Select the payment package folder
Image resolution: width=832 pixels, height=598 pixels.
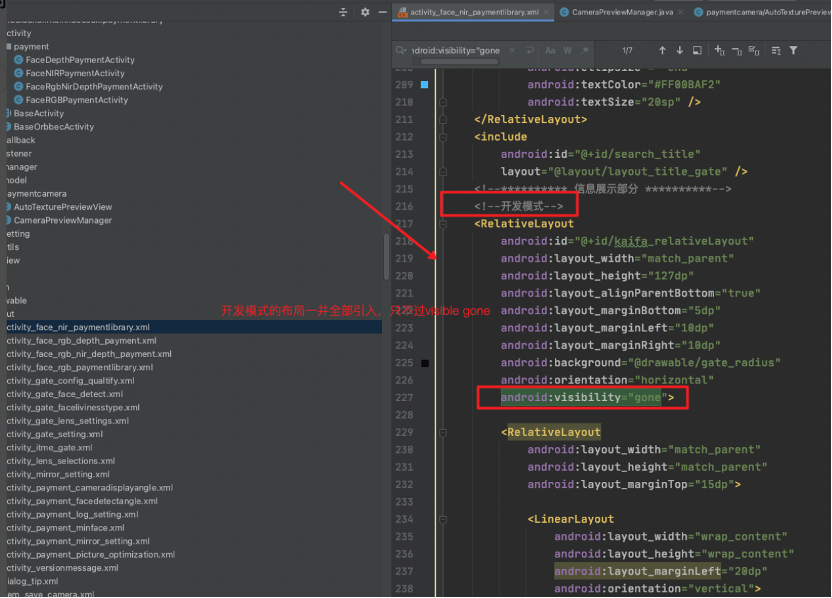[x=31, y=47]
